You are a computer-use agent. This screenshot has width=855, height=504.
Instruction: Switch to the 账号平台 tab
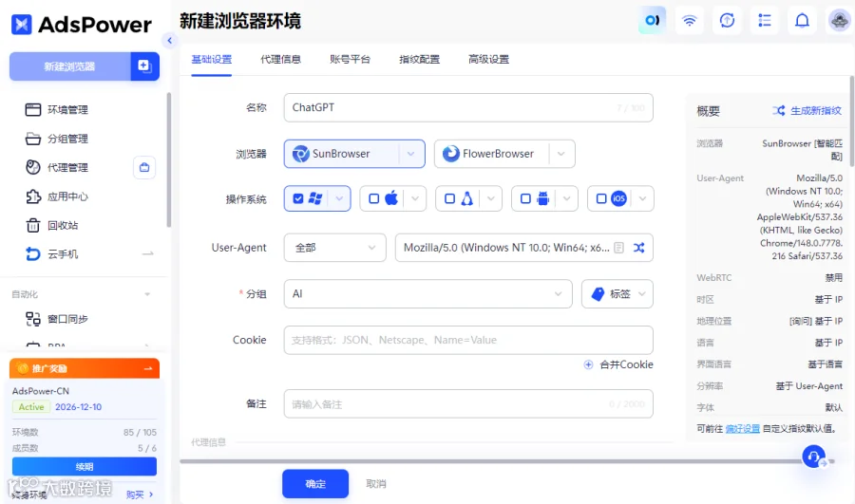click(350, 60)
